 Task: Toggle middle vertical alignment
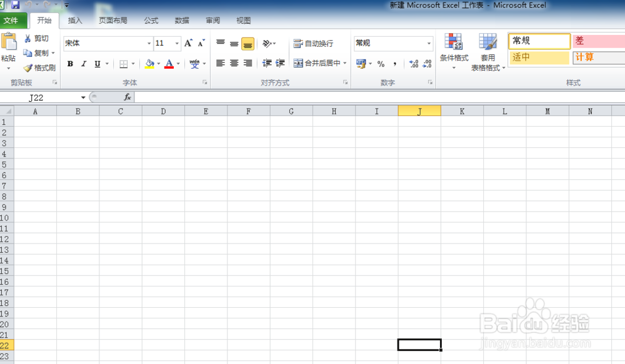click(x=234, y=44)
